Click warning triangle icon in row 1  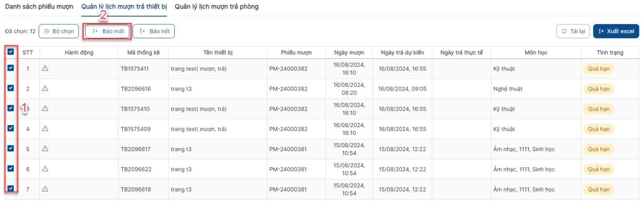click(x=45, y=68)
